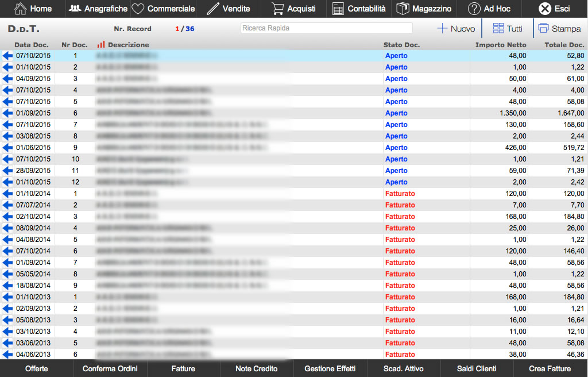
Task: Click the Acquisti shopping cart icon
Action: pos(278,9)
